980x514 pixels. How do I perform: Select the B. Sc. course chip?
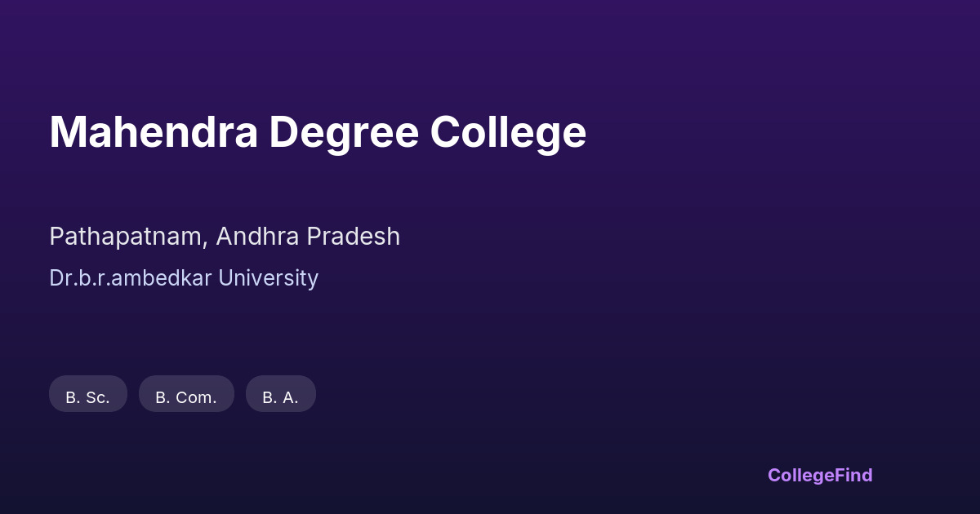tap(88, 395)
